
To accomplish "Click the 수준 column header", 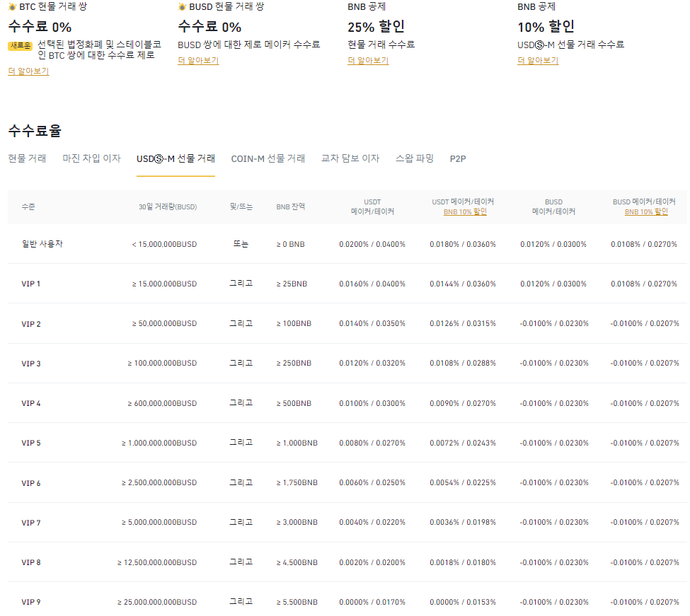I will [28, 207].
